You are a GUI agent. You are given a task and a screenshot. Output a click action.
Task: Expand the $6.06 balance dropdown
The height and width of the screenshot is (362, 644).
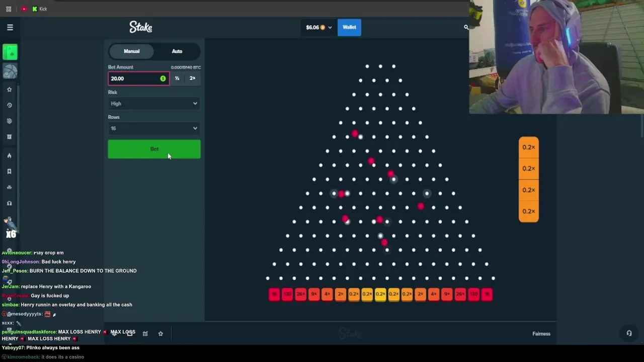[319, 27]
